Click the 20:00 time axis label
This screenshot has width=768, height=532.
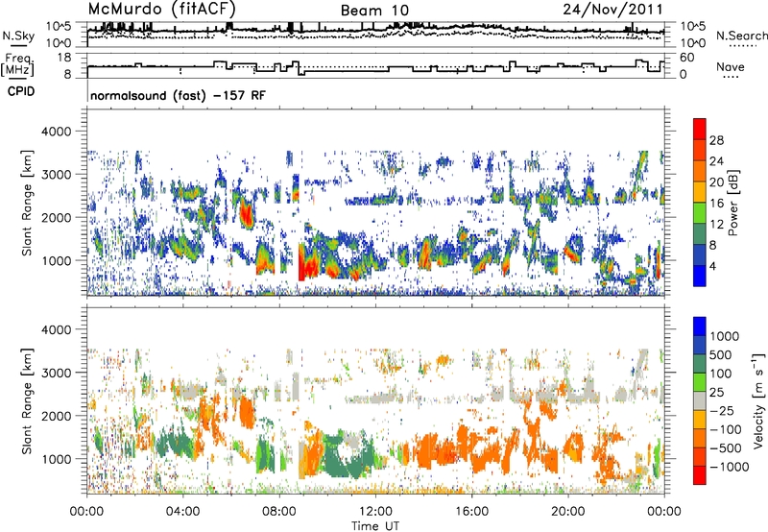(x=568, y=512)
